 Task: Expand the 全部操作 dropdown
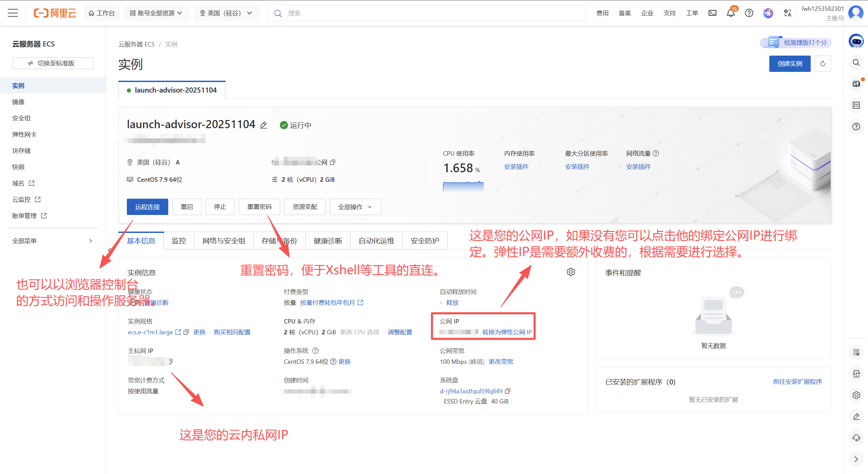(x=355, y=207)
